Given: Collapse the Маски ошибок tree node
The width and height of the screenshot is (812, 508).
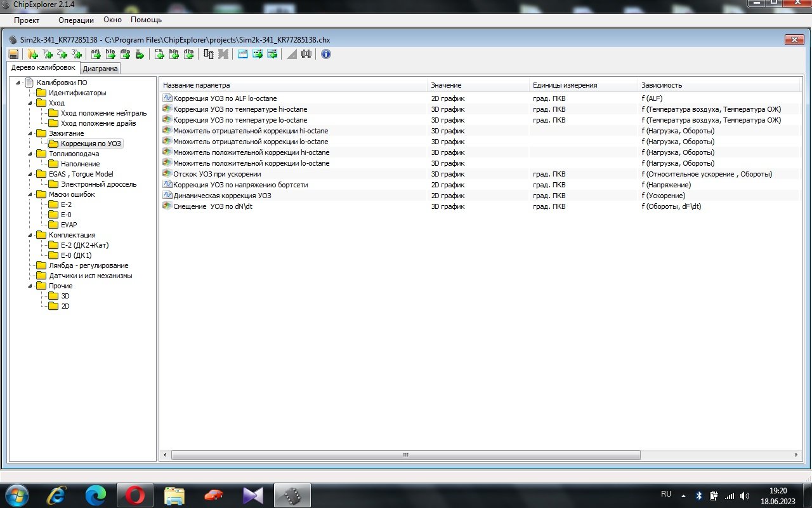Looking at the screenshot, I should tap(30, 194).
